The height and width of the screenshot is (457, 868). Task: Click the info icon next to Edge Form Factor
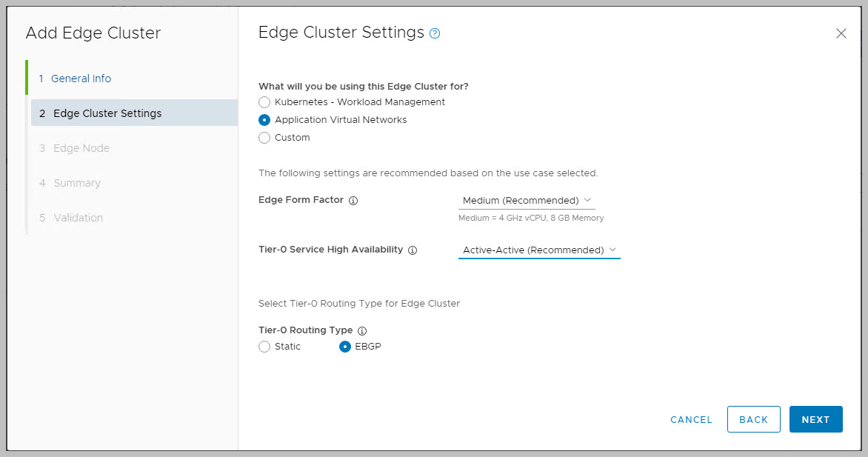353,201
